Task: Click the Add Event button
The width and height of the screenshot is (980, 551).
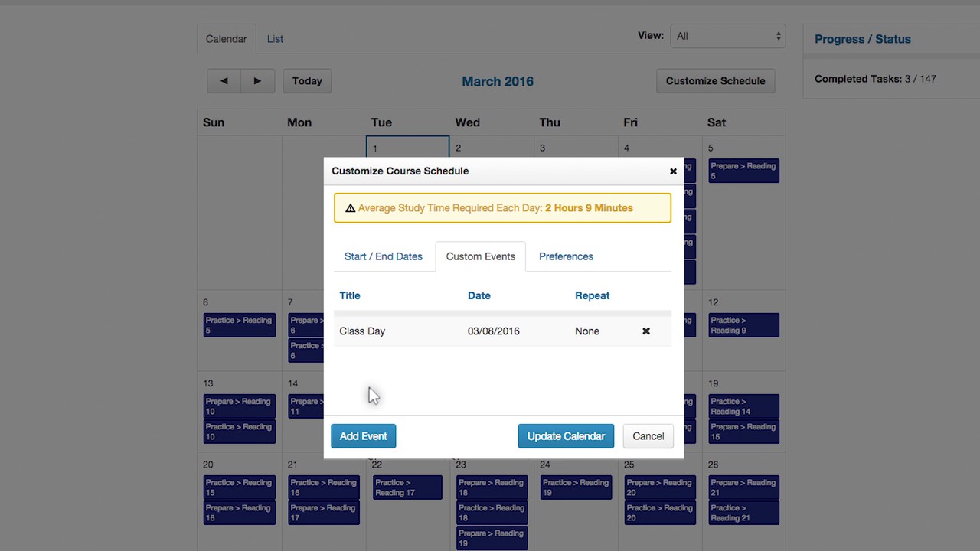Action: (x=363, y=436)
